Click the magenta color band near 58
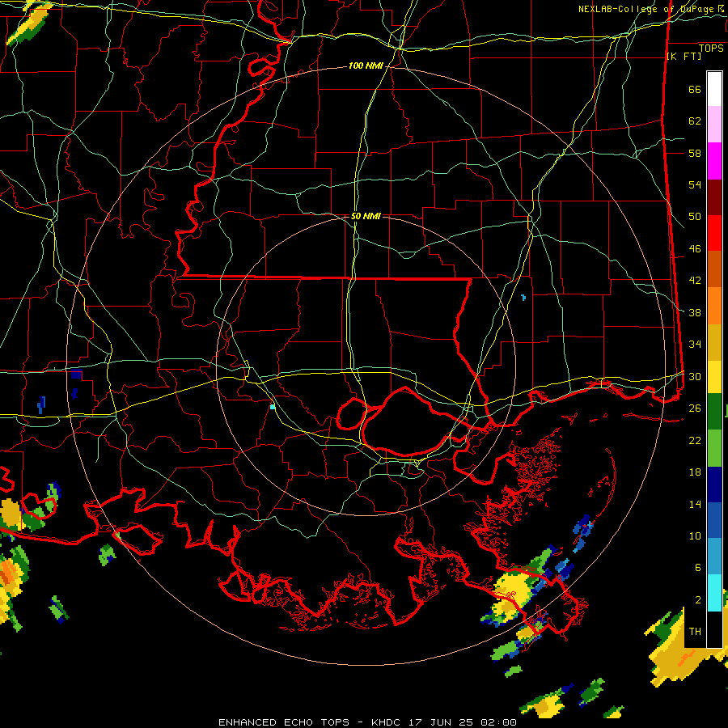The height and width of the screenshot is (728, 728). coord(714,161)
